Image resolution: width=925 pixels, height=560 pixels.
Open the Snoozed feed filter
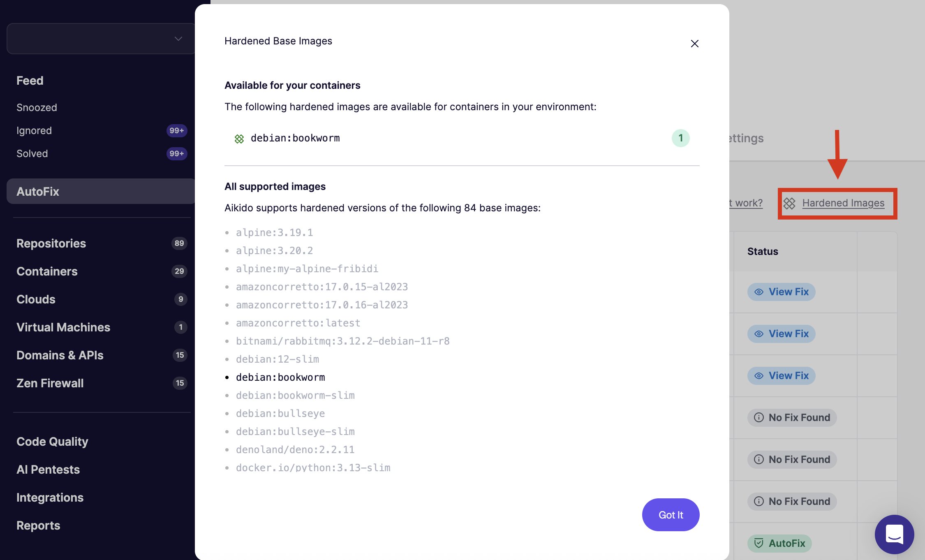coord(37,108)
